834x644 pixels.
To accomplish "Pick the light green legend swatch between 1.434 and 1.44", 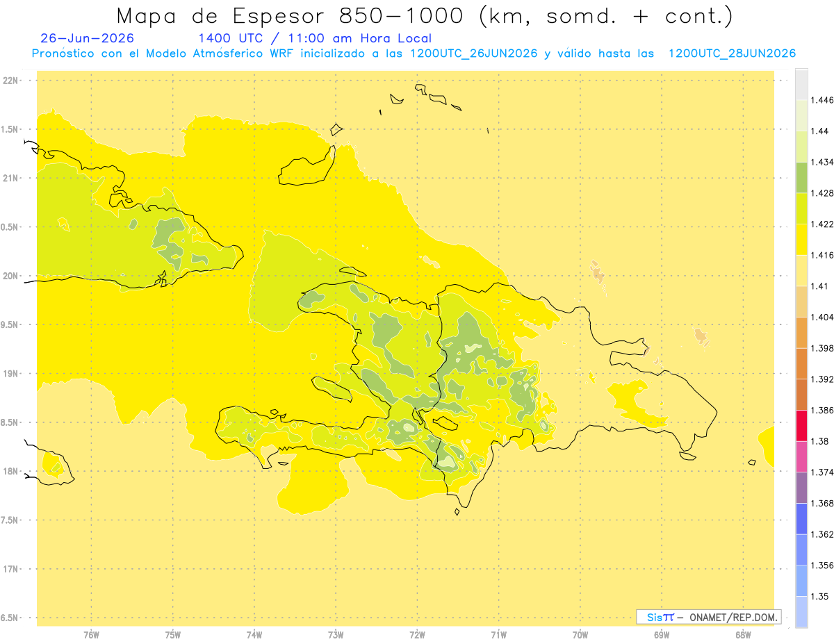I will click(x=801, y=147).
